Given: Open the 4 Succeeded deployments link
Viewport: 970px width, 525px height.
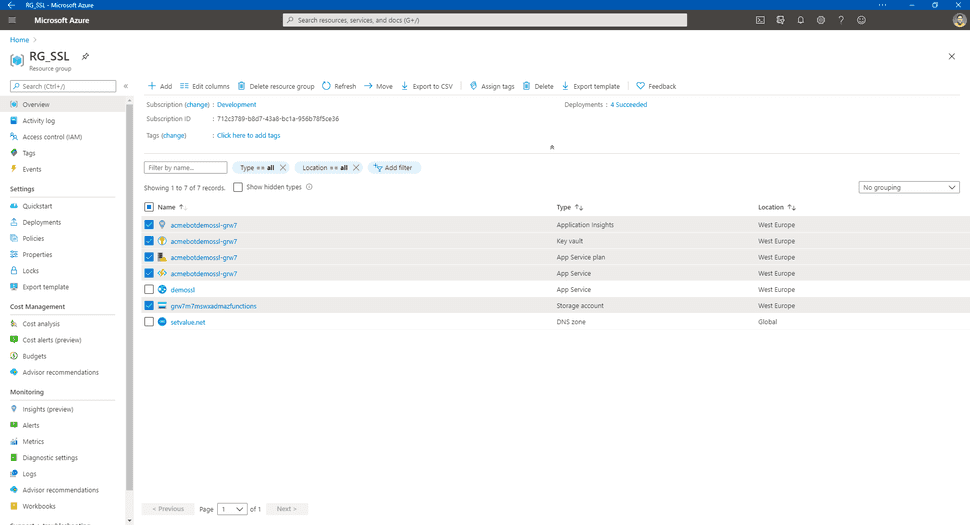Looking at the screenshot, I should [629, 105].
